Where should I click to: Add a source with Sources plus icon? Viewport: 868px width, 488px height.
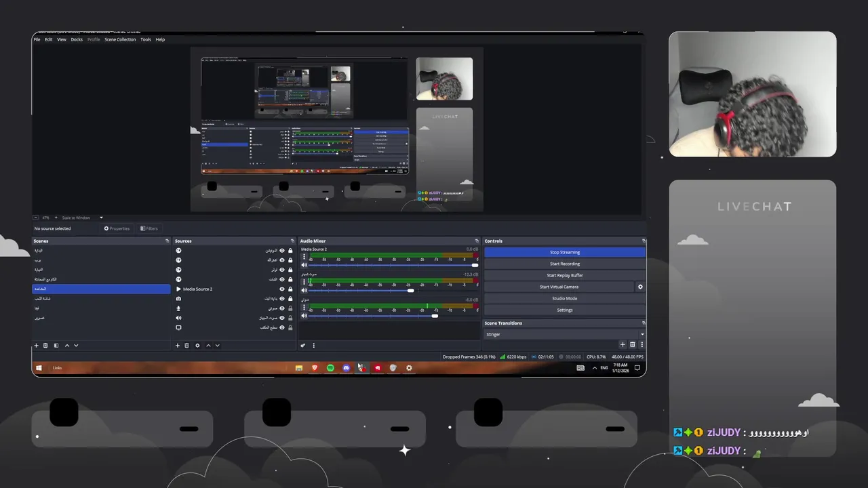[178, 346]
